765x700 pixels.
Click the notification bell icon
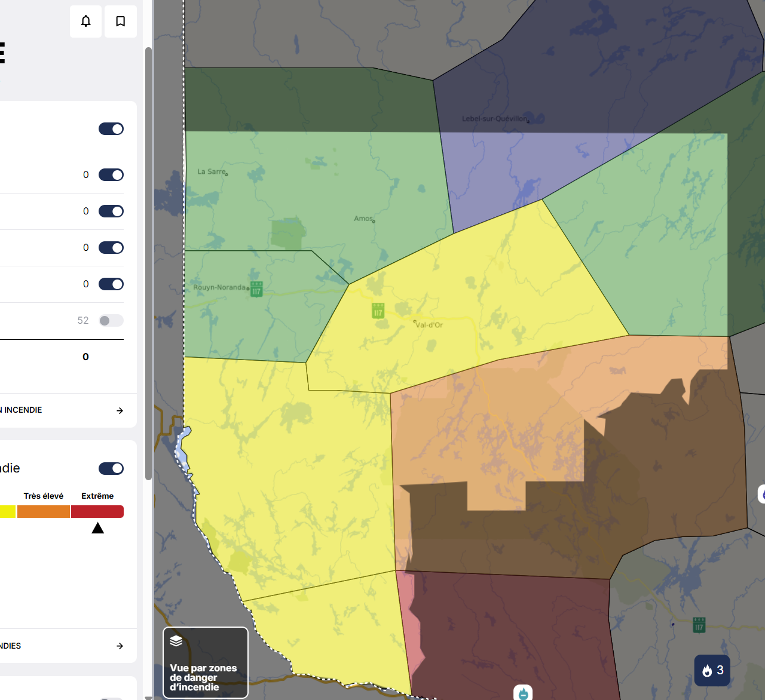(85, 22)
